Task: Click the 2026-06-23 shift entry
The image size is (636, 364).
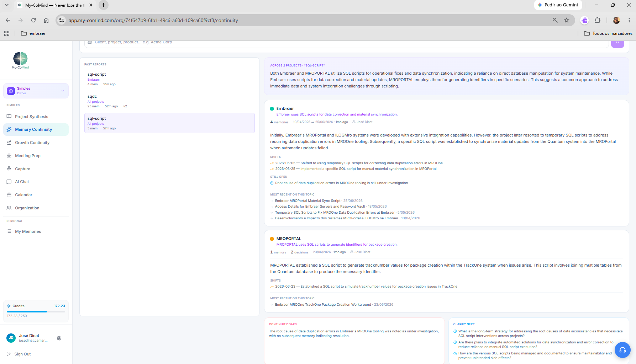Action: pyautogui.click(x=364, y=287)
